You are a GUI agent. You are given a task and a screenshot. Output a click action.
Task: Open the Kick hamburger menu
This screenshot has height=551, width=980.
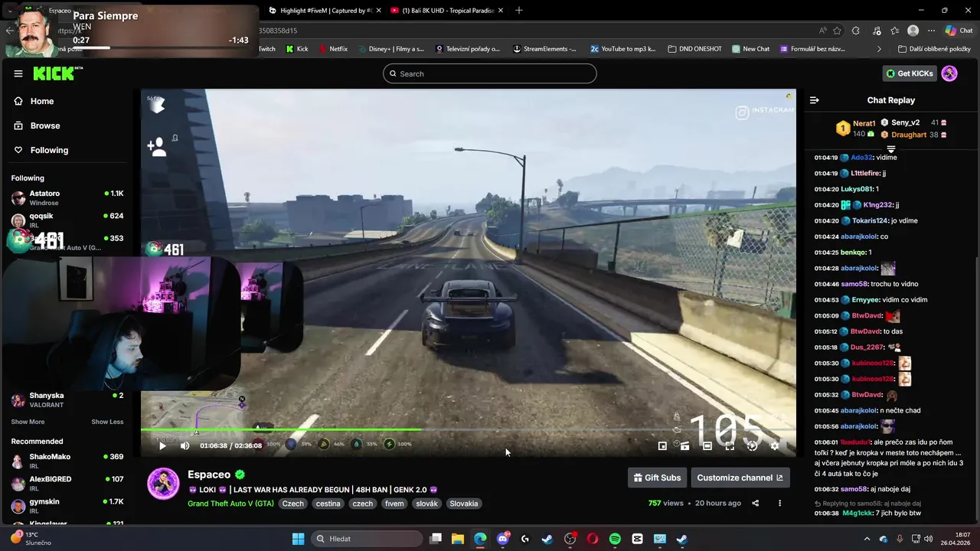[x=18, y=73]
